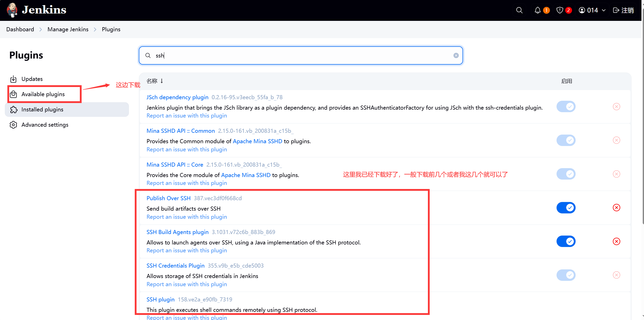The width and height of the screenshot is (644, 320).
Task: Open security warnings shield icon
Action: point(560,10)
